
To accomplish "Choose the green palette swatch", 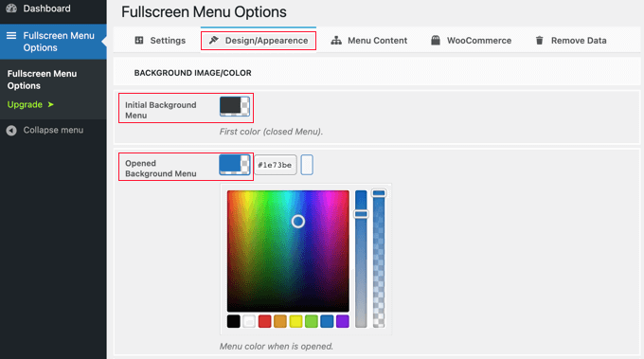I will pyautogui.click(x=312, y=321).
